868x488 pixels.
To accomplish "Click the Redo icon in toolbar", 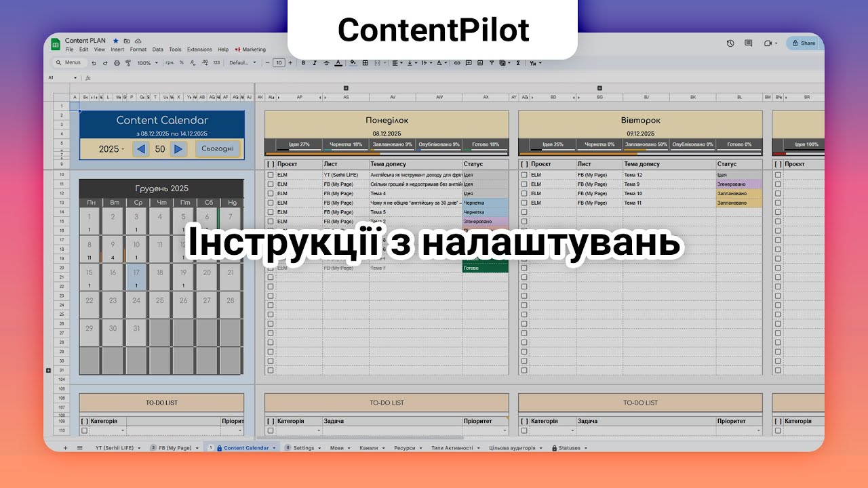I will [x=105, y=62].
